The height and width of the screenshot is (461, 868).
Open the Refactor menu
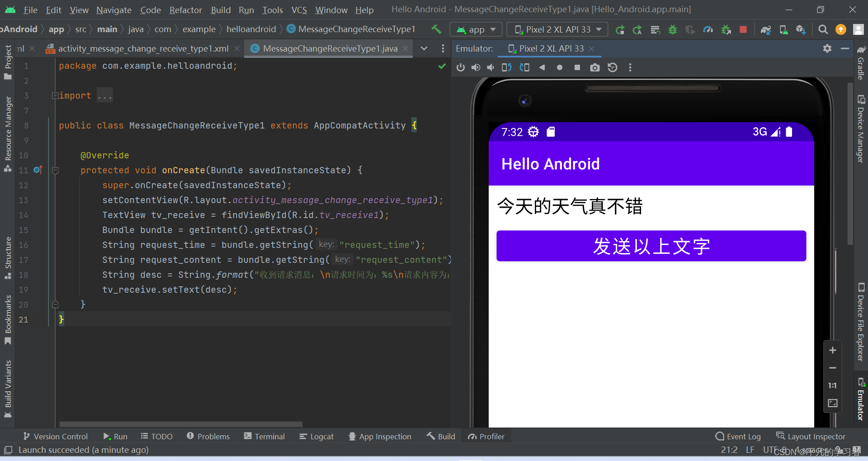pyautogui.click(x=185, y=10)
